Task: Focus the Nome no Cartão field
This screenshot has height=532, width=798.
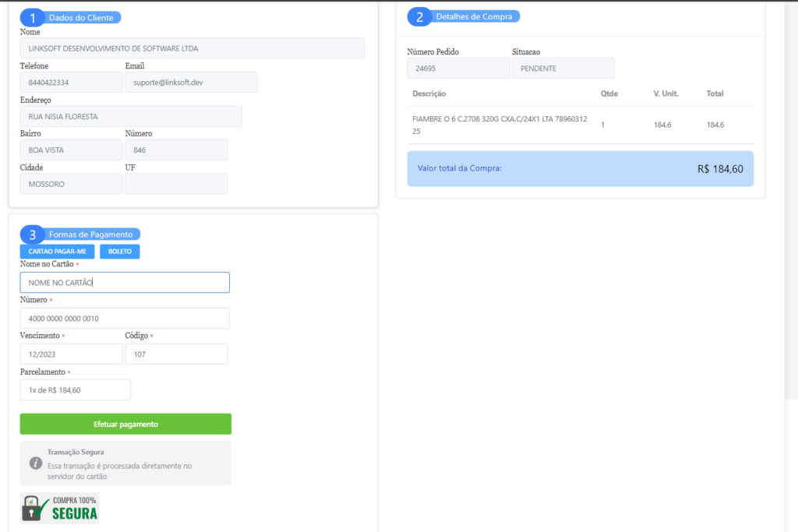Action: click(x=125, y=282)
